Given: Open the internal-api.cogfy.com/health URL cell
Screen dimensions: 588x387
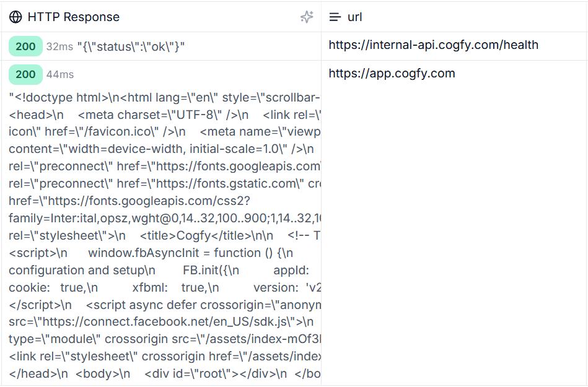Looking at the screenshot, I should click(434, 45).
